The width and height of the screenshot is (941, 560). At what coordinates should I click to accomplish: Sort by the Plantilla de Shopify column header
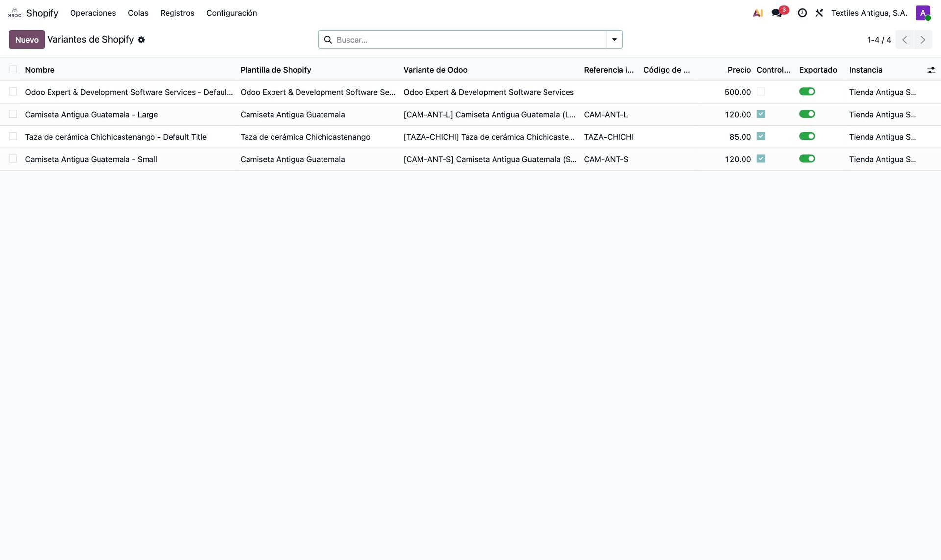pyautogui.click(x=275, y=70)
